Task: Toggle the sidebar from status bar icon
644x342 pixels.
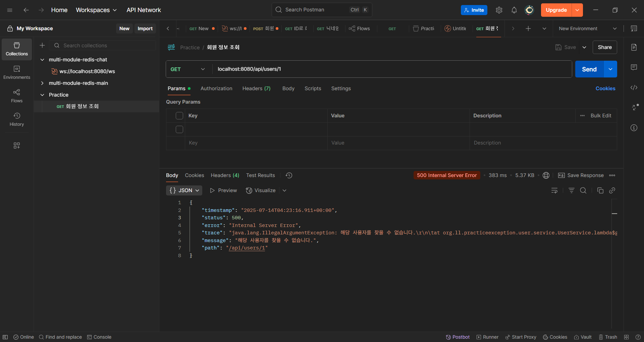Action: point(5,337)
